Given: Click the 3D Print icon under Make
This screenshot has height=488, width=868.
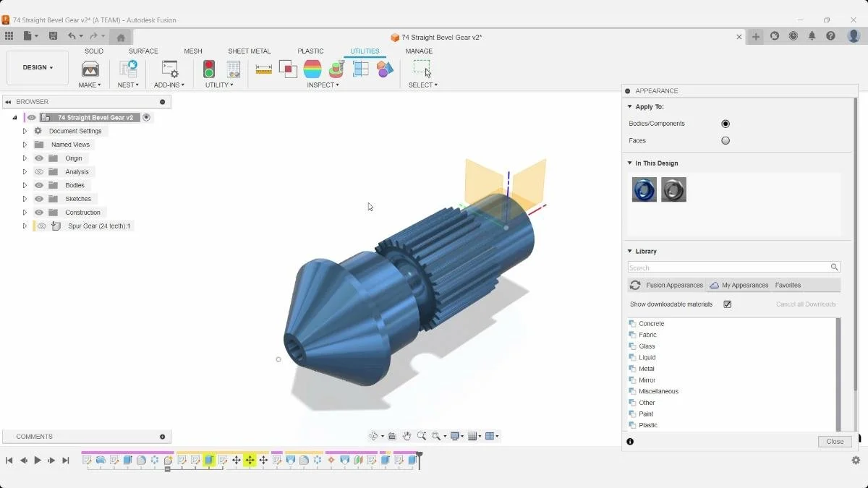Looking at the screenshot, I should 90,69.
